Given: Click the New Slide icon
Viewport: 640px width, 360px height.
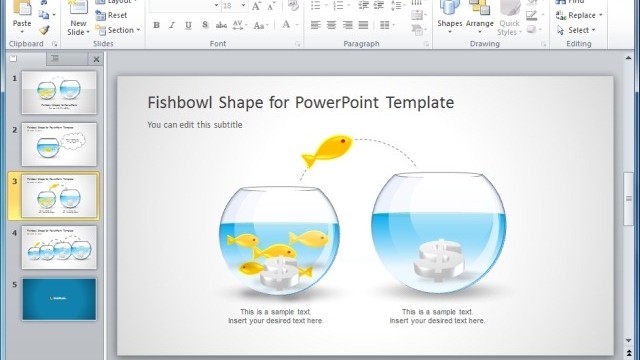Looking at the screenshot, I should 78,8.
